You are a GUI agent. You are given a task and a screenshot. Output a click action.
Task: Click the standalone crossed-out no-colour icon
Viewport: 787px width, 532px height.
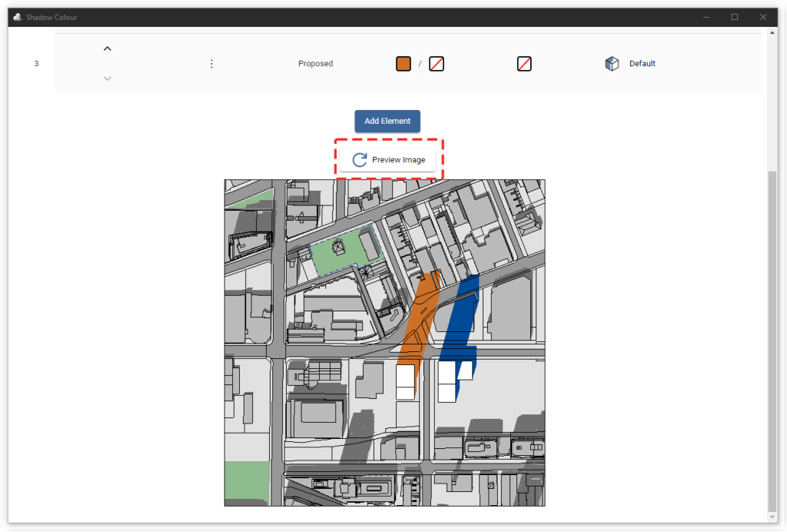[x=523, y=64]
